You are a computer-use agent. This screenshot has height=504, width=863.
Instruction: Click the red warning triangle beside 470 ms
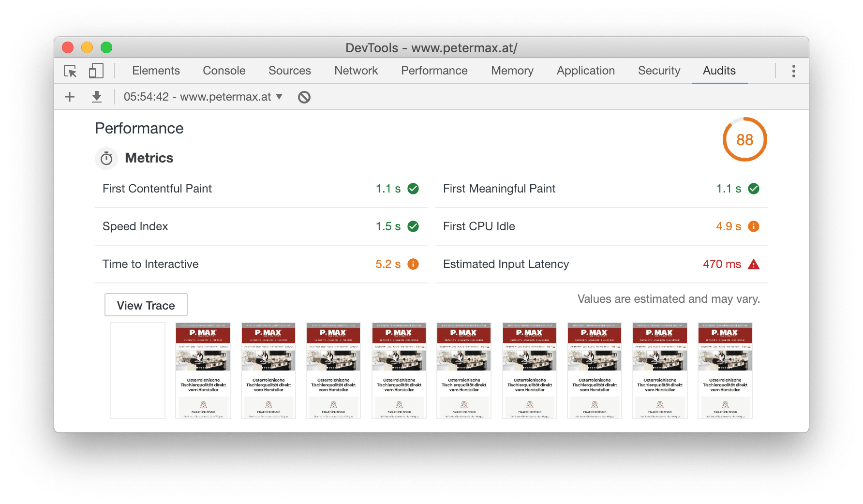(753, 265)
